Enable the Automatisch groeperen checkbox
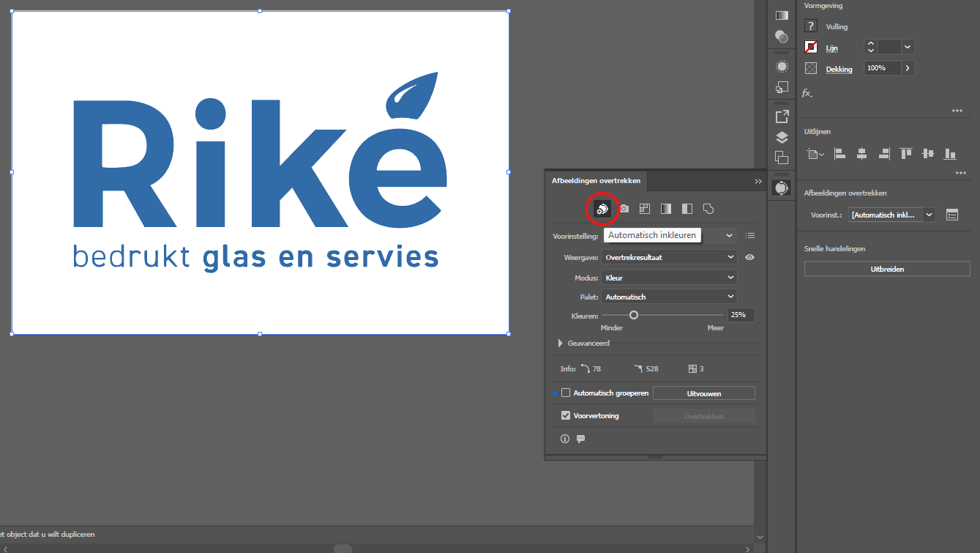The width and height of the screenshot is (980, 553). tap(566, 393)
